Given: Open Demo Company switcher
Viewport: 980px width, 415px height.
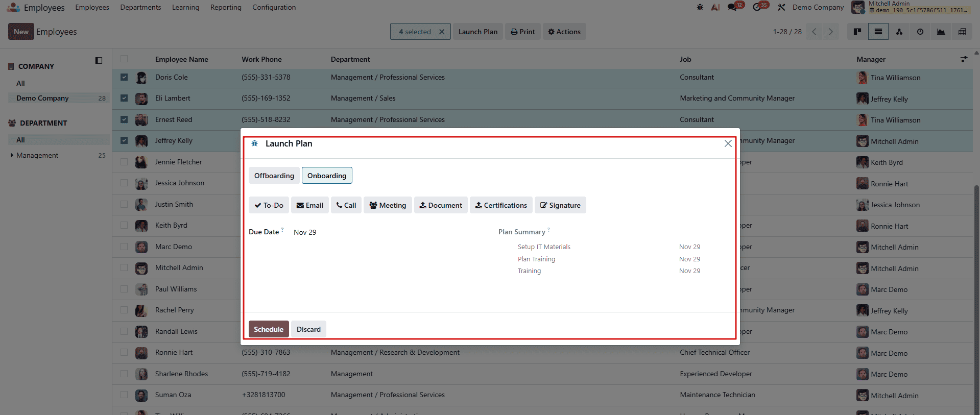Looking at the screenshot, I should pos(818,7).
